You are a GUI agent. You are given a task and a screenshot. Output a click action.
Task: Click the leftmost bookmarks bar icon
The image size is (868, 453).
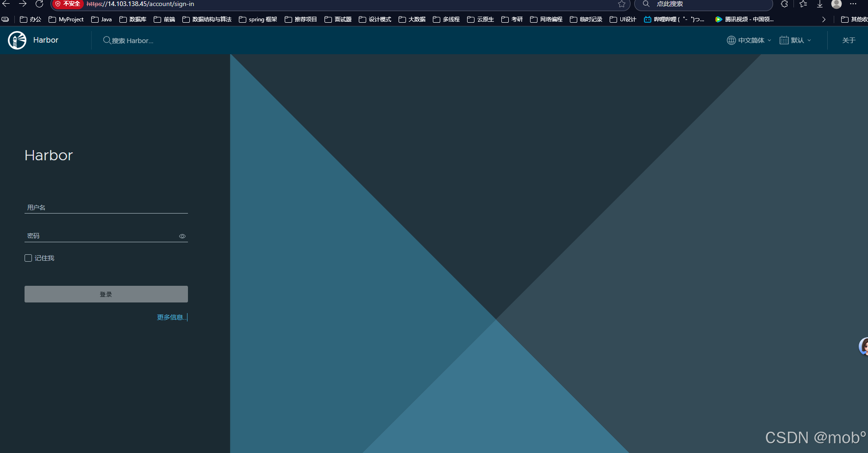coord(5,19)
